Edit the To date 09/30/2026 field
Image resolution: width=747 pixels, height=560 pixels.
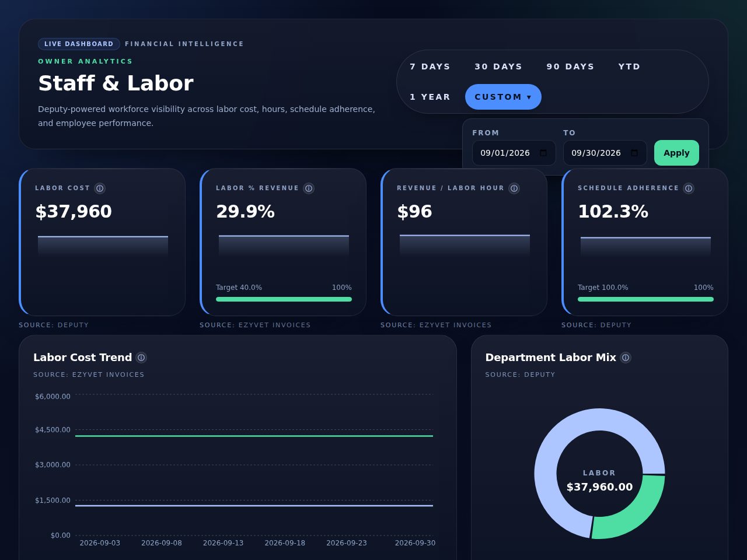[605, 153]
